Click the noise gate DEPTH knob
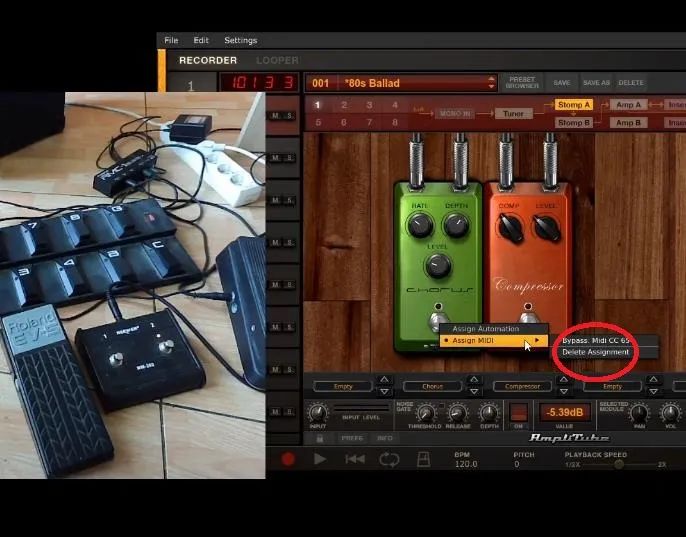 489,413
